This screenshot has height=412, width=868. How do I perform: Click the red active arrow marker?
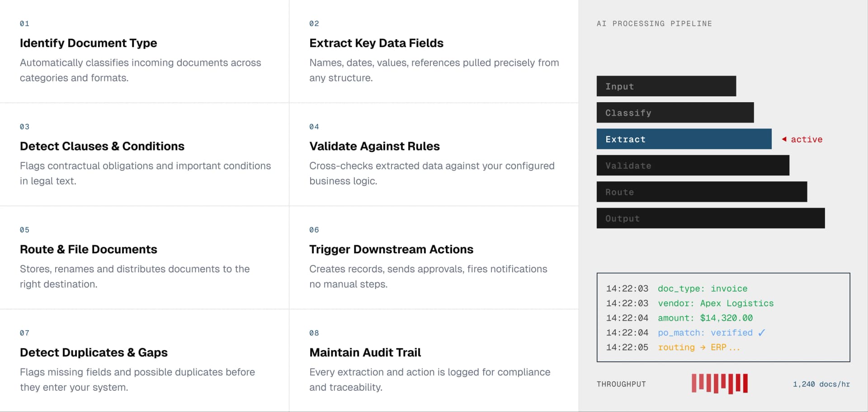click(784, 139)
